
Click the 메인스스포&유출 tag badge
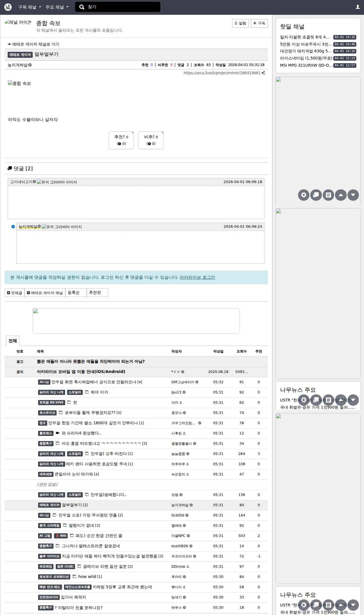(78, 587)
